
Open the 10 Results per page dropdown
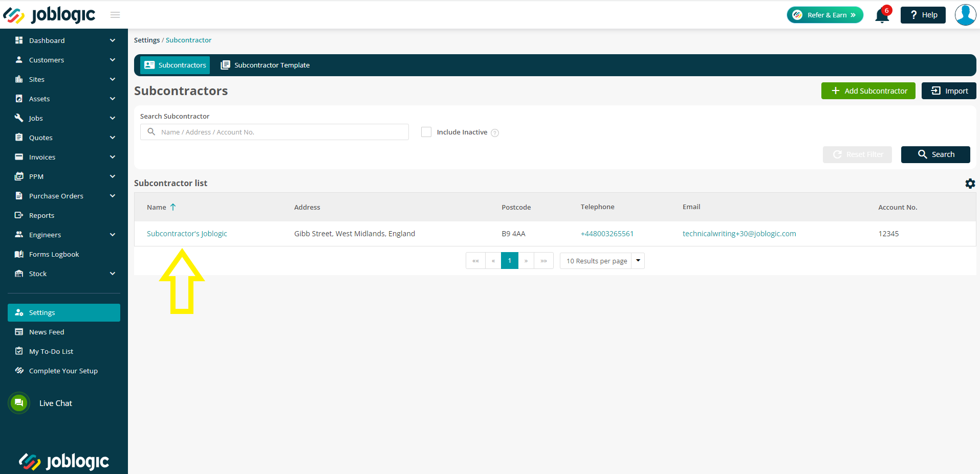(602, 261)
